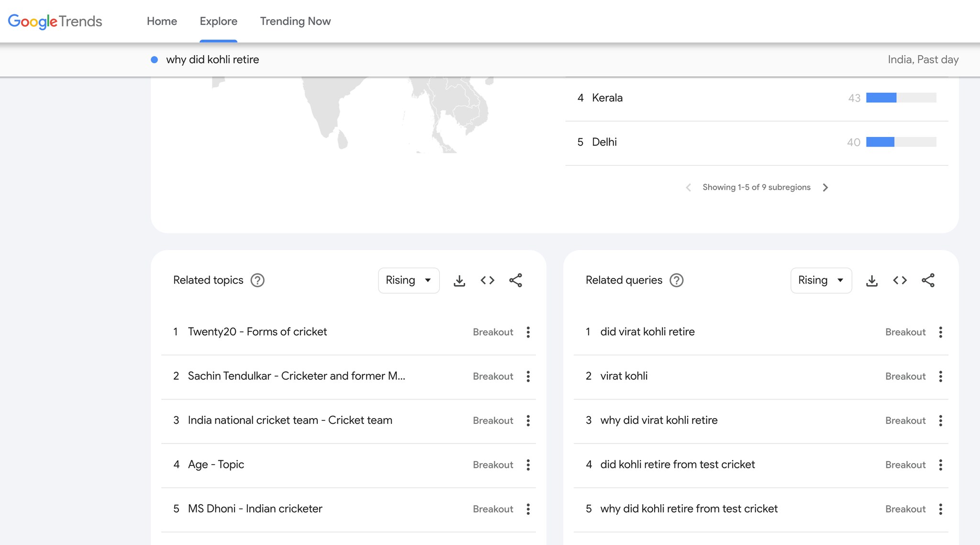Viewport: 980px width, 545px height.
Task: Open more options for 'virat kohli' query
Action: (x=941, y=376)
